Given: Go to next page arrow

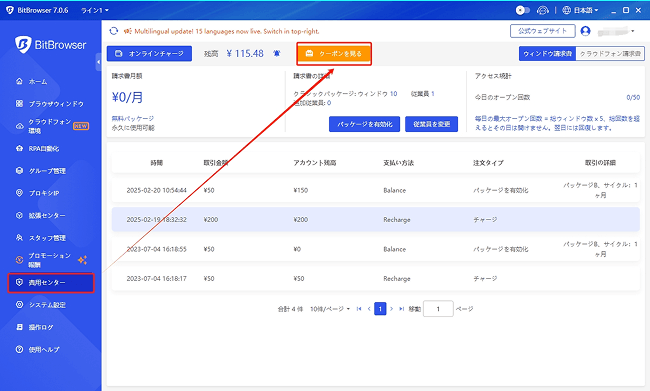Looking at the screenshot, I should pyautogui.click(x=391, y=309).
